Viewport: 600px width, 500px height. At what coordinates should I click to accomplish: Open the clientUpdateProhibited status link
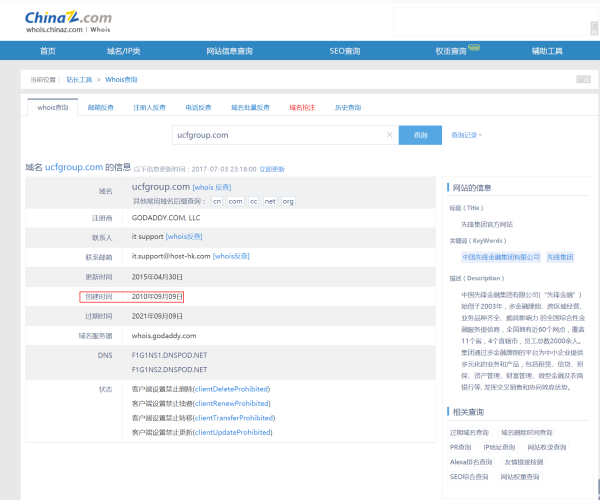click(233, 433)
